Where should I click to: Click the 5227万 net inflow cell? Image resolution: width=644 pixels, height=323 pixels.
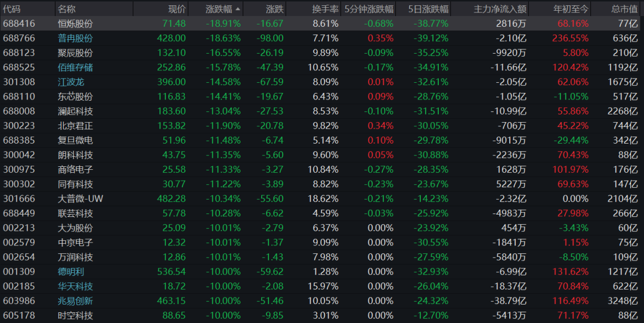click(512, 184)
